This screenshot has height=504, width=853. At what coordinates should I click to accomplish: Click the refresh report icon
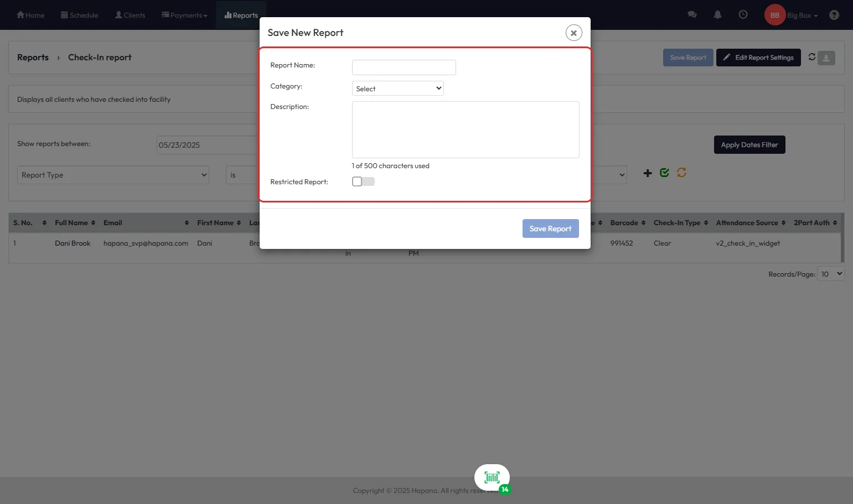[x=811, y=57]
